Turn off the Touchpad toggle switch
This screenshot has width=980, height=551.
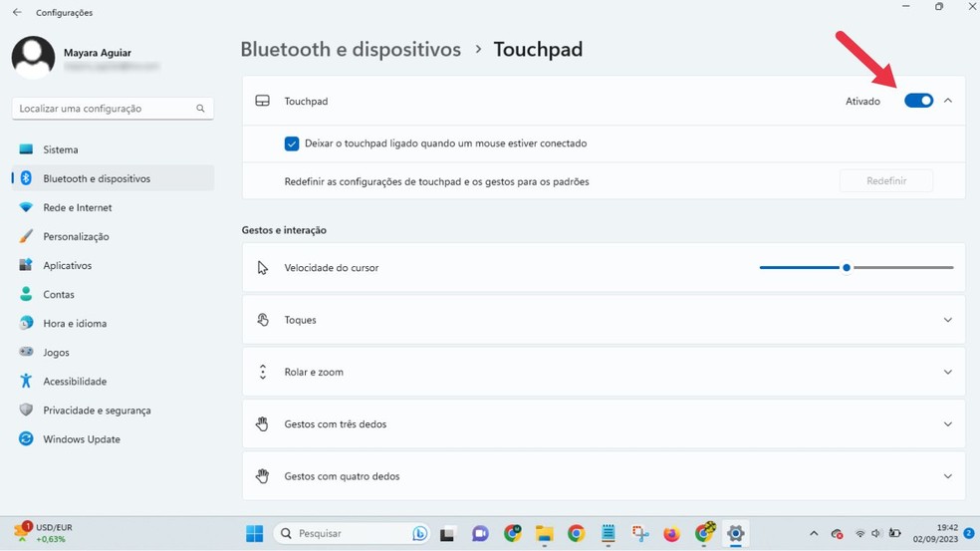pyautogui.click(x=918, y=101)
